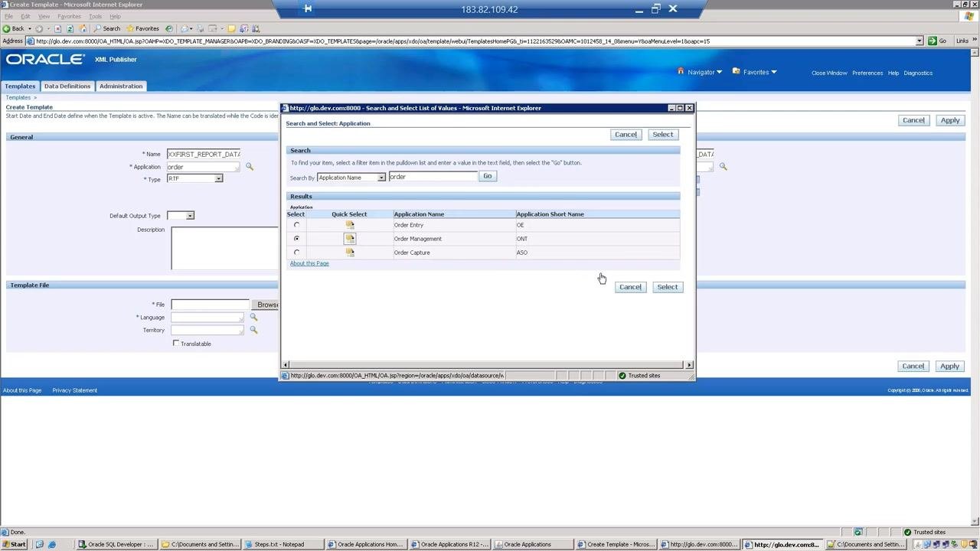Click IE History toolbar icon
This screenshot has height=551, width=980.
[169, 28]
